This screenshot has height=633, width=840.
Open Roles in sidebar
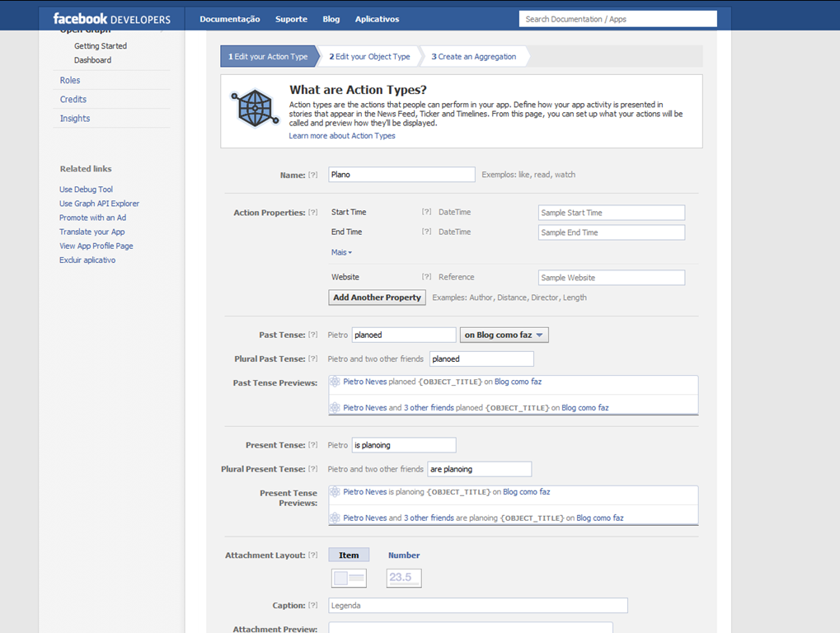pyautogui.click(x=70, y=80)
